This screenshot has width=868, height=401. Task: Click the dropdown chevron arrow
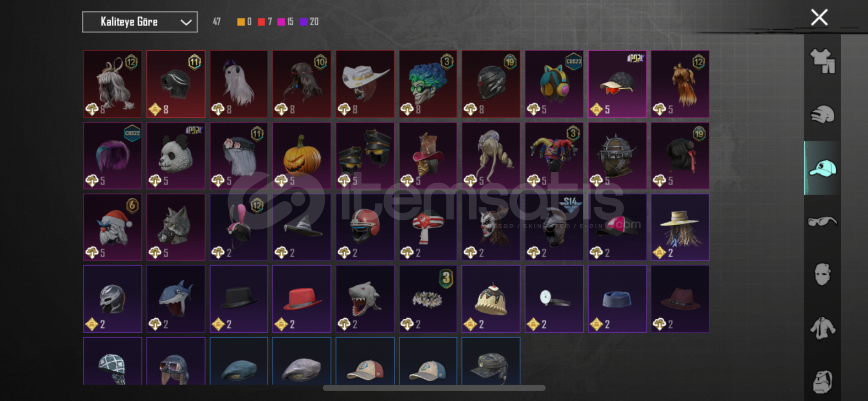pyautogui.click(x=186, y=22)
